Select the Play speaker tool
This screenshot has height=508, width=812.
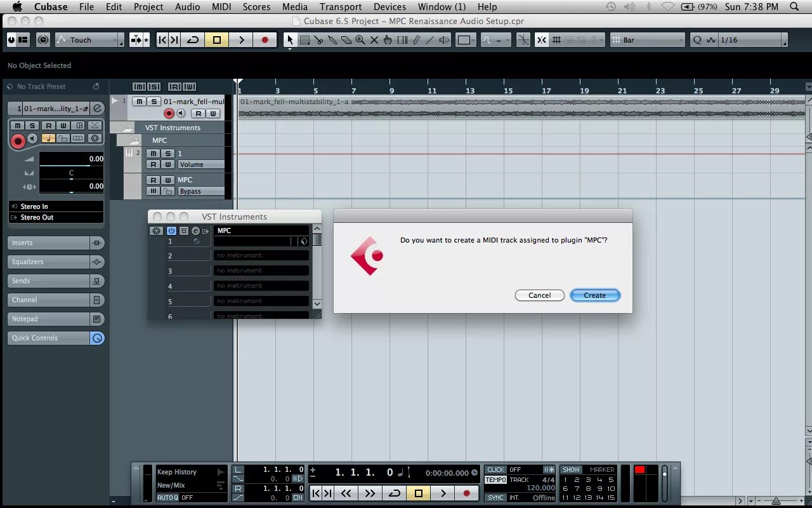(x=444, y=40)
